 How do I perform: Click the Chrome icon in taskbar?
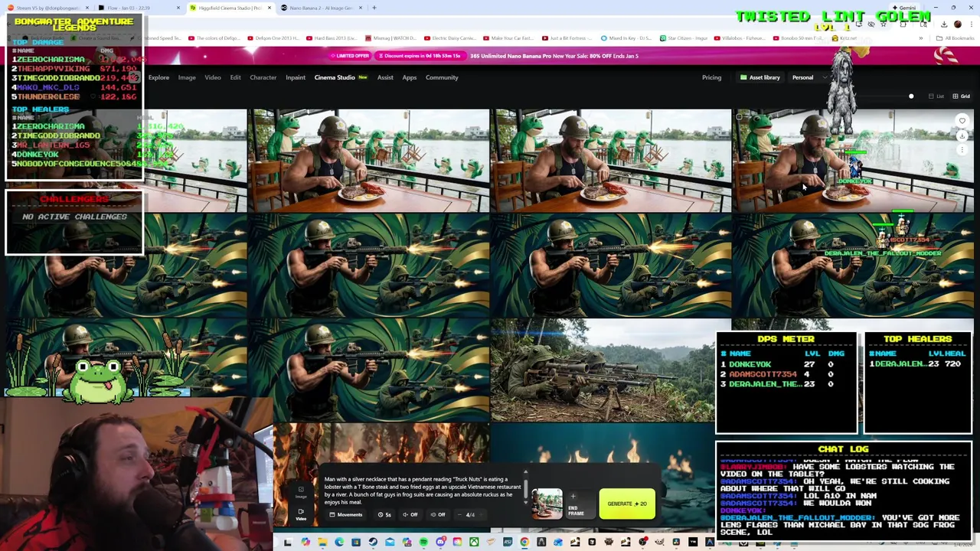click(524, 543)
